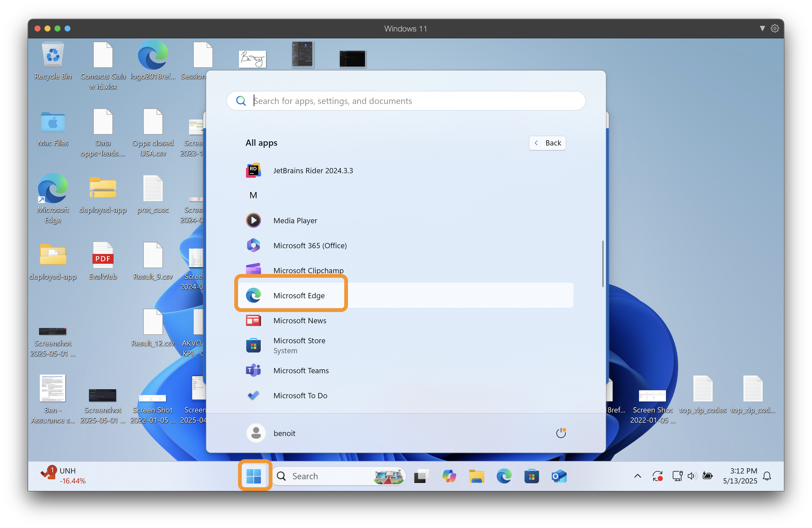Select Result_9.csv on the desktop

pyautogui.click(x=153, y=261)
